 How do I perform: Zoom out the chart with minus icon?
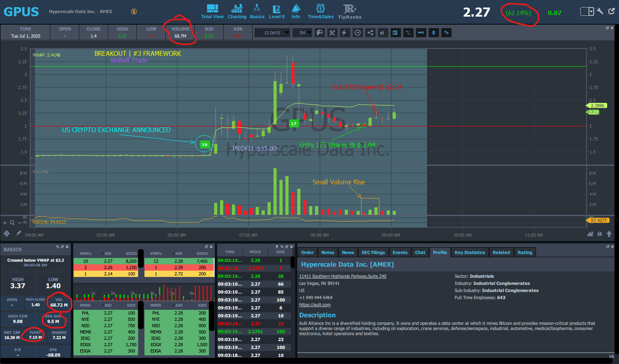point(19,223)
